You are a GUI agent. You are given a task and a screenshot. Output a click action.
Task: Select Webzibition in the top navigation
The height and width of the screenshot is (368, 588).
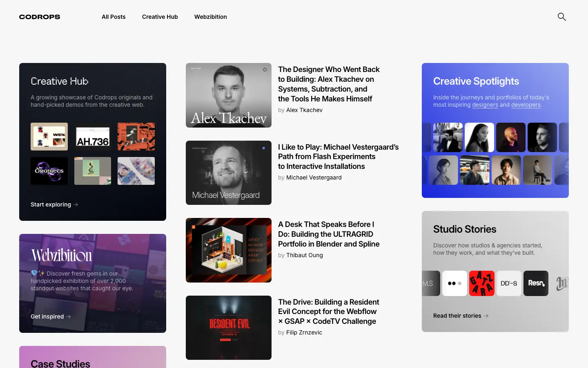point(211,17)
